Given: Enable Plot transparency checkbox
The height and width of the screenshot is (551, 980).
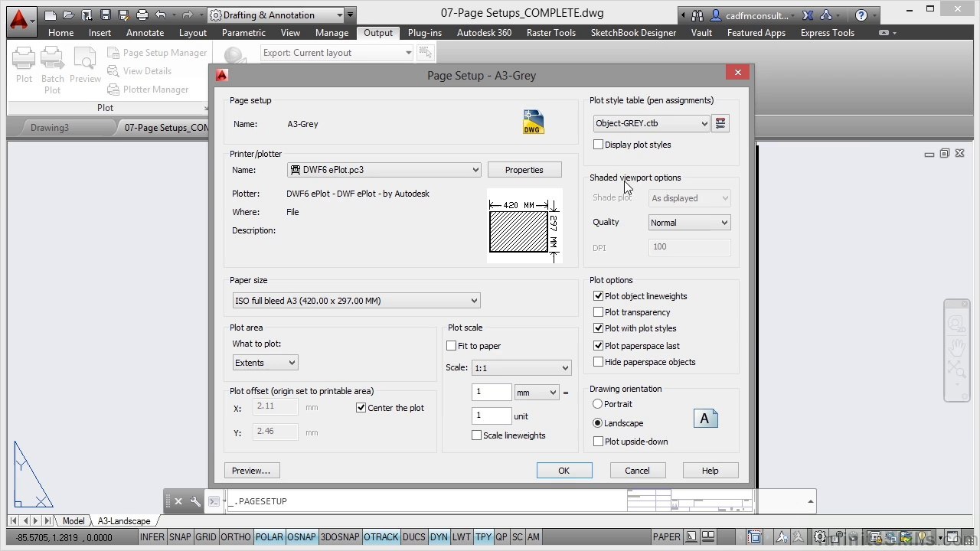Looking at the screenshot, I should (599, 312).
